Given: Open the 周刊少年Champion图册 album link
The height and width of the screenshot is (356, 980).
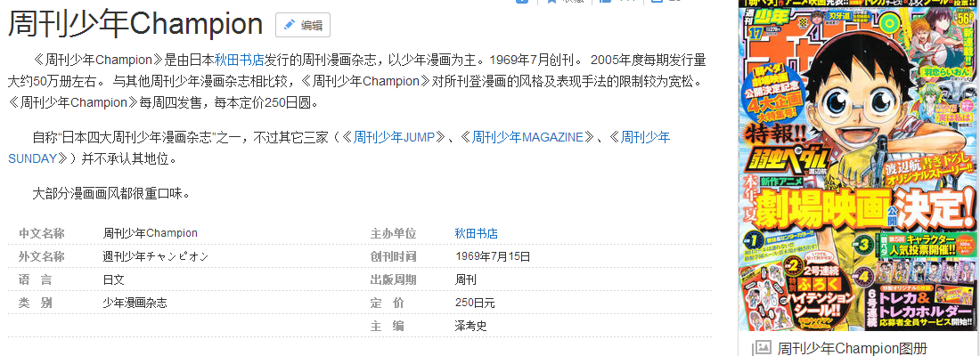Looking at the screenshot, I should [x=852, y=348].
